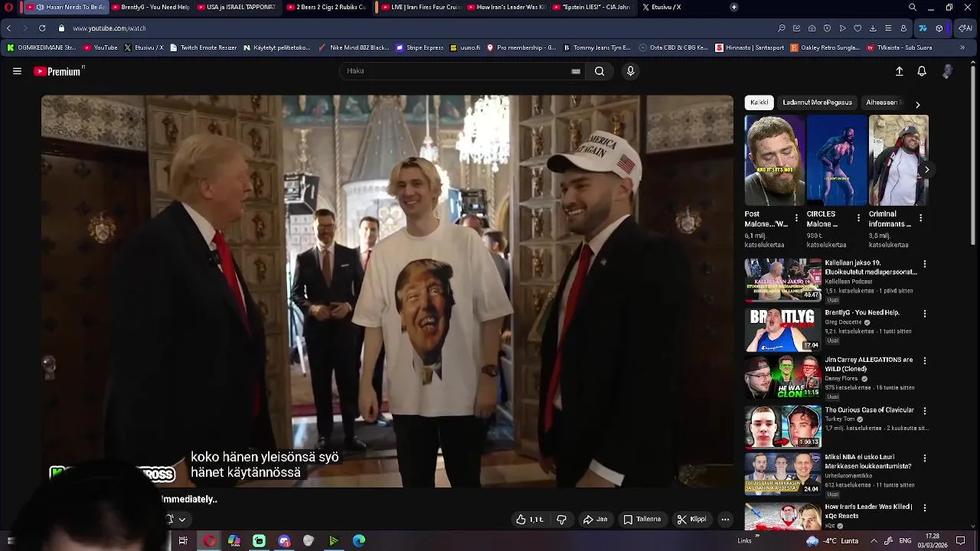This screenshot has width=980, height=551.
Task: Open the YouTube guide hamburger menu
Action: pyautogui.click(x=17, y=71)
